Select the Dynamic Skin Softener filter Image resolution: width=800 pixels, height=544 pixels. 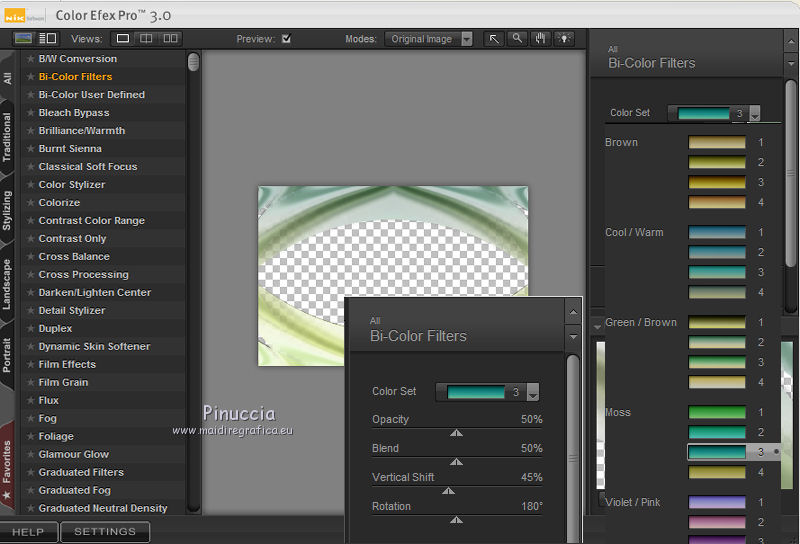click(x=94, y=347)
